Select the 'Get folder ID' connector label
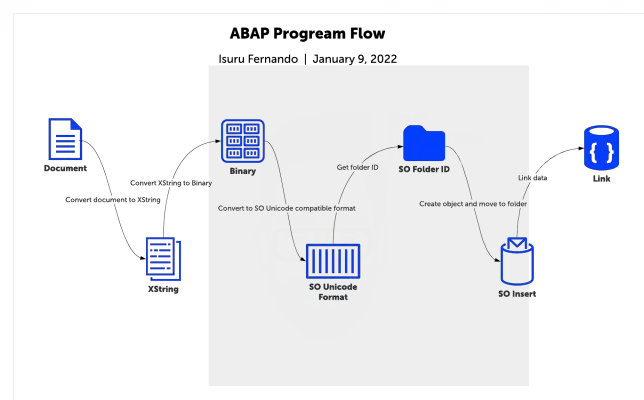The image size is (644, 400). pos(357,167)
